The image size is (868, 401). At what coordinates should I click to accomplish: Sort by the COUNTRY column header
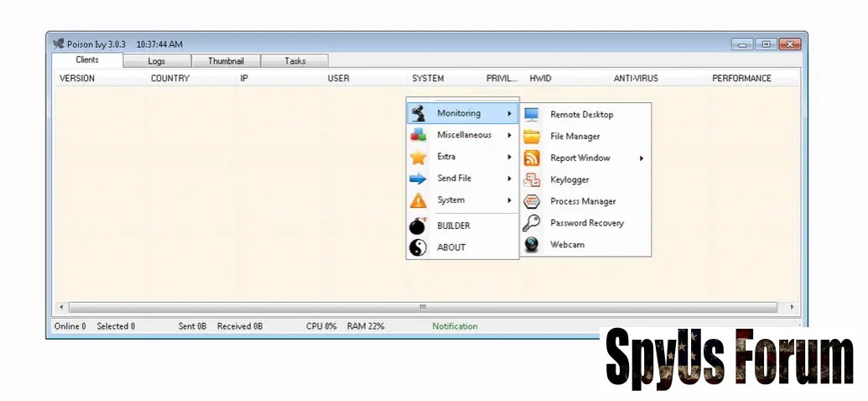tap(170, 79)
